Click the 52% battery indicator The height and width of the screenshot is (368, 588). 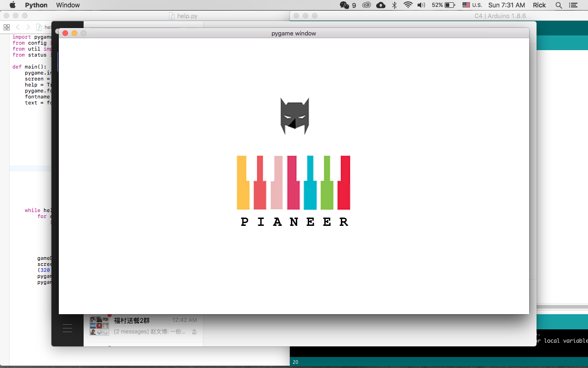click(x=443, y=5)
